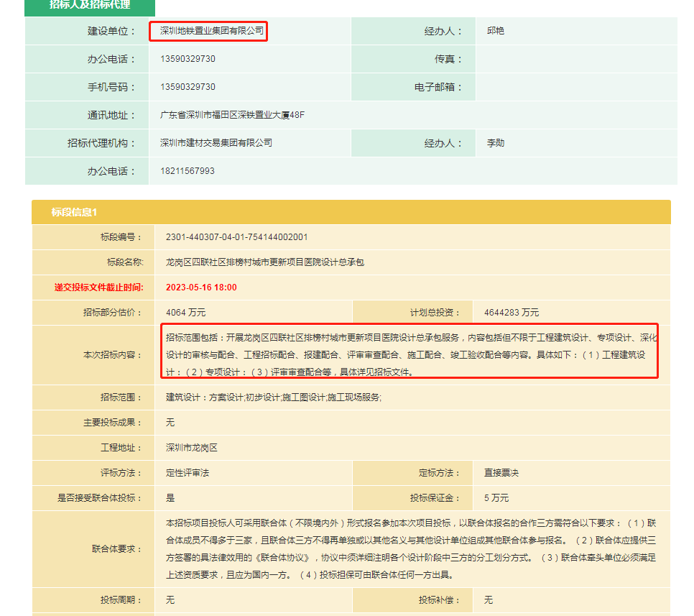Click the highlighted 本次招标内容 description text
Viewport: 694px width, 616px height.
410,354
